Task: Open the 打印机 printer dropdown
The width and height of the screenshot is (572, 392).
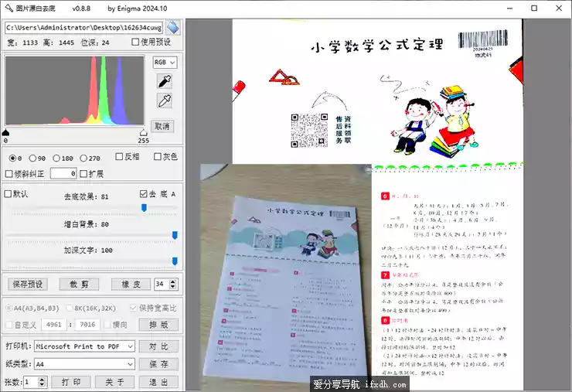Action: click(84, 346)
